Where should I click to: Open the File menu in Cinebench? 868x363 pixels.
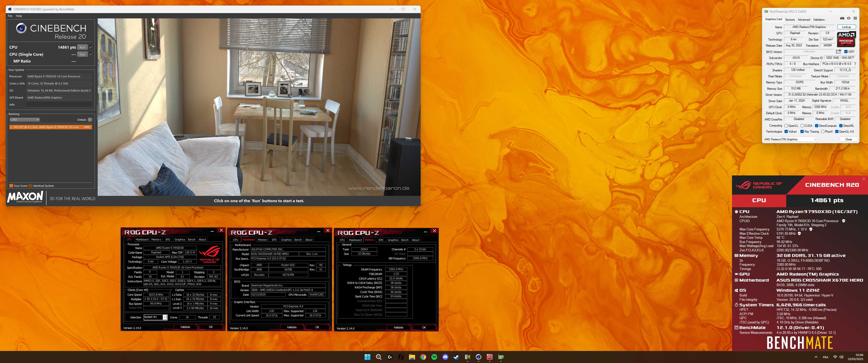[x=10, y=16]
